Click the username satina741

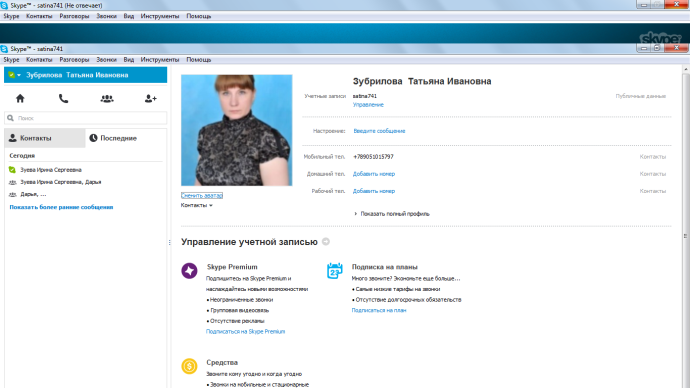365,96
